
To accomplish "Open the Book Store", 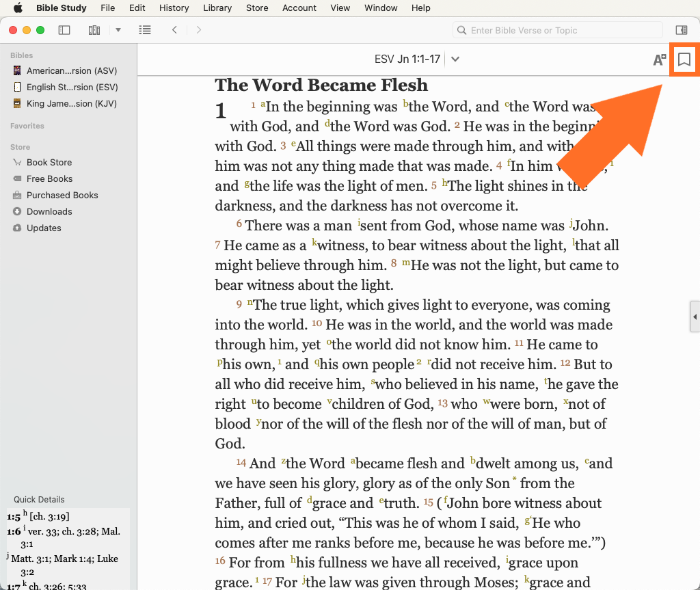I will [49, 162].
